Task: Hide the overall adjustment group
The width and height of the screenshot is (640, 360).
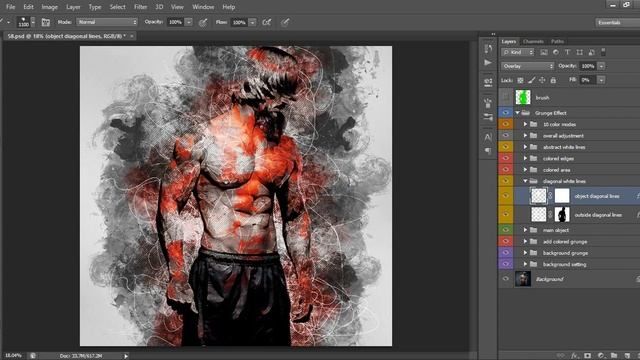Action: click(x=505, y=136)
